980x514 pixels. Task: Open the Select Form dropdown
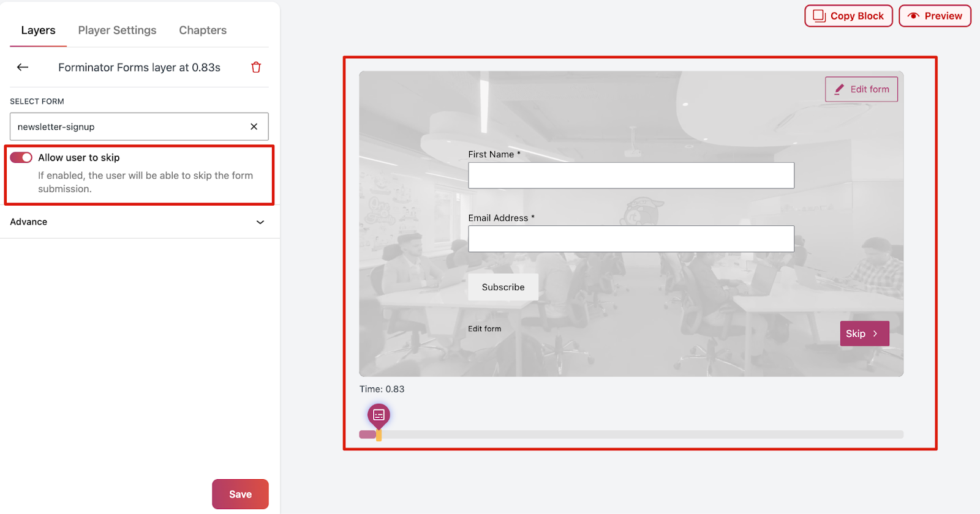tap(129, 127)
